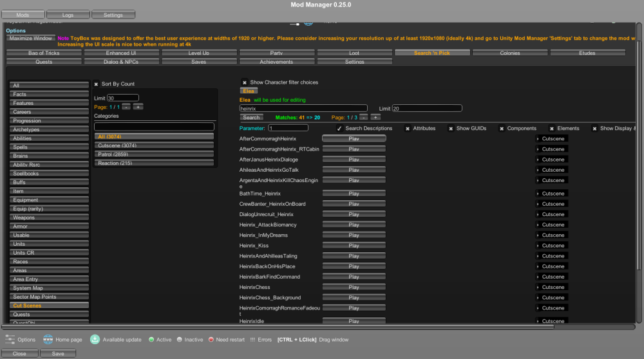Open the Home page globe icon
The width and height of the screenshot is (644, 359).
[48, 339]
